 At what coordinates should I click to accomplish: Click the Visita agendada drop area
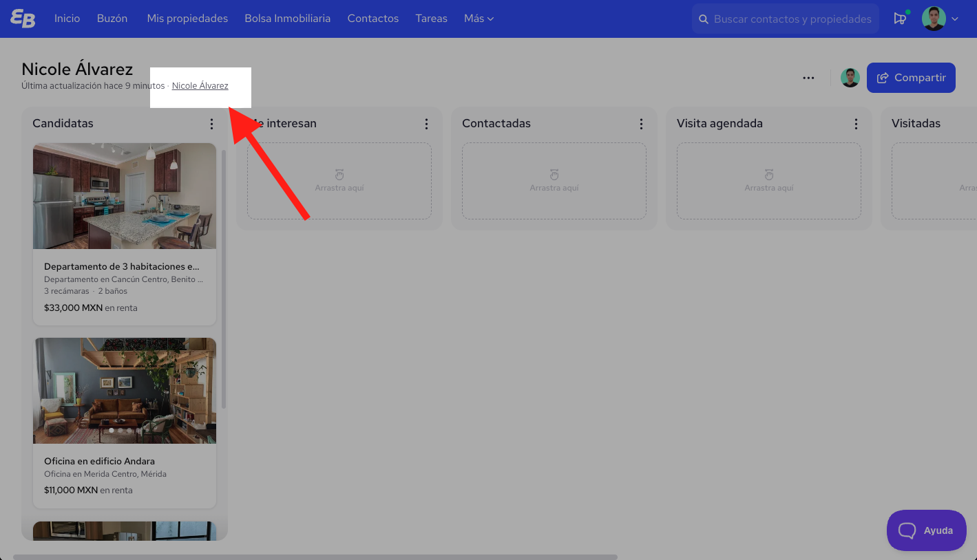tap(769, 181)
